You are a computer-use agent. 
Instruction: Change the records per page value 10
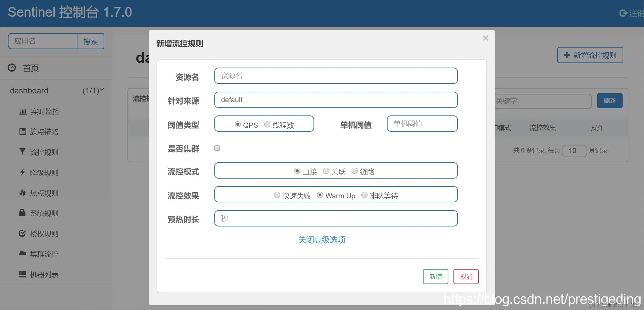click(574, 151)
